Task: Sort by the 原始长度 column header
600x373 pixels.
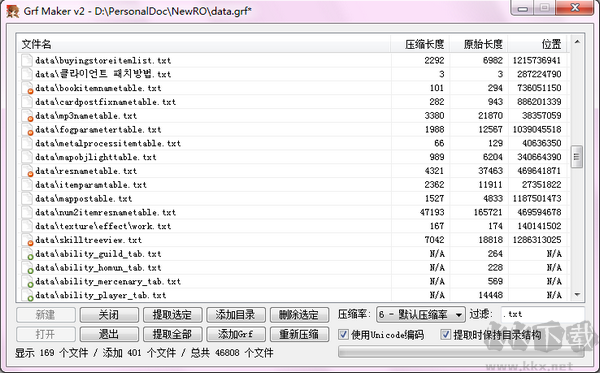Action: [479, 44]
